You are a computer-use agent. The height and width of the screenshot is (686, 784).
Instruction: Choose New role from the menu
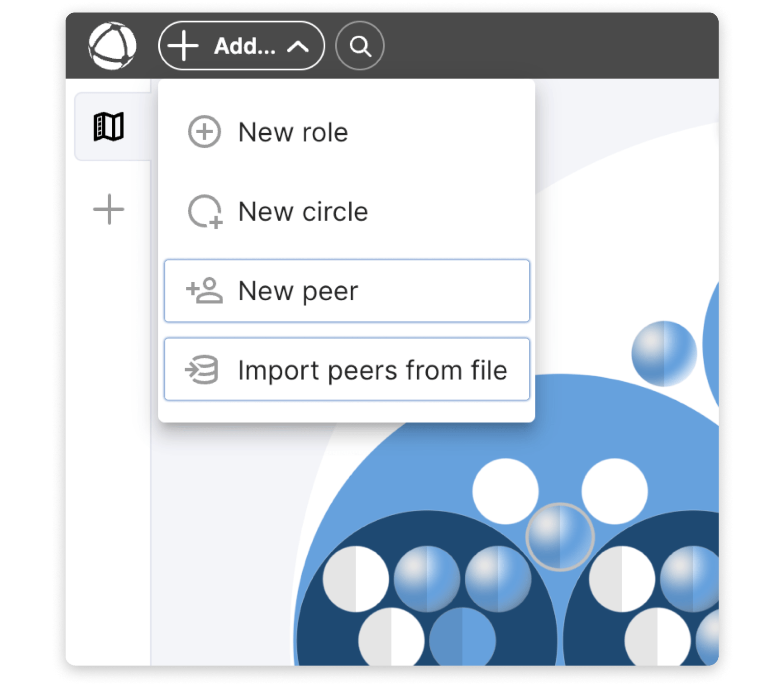pyautogui.click(x=347, y=132)
